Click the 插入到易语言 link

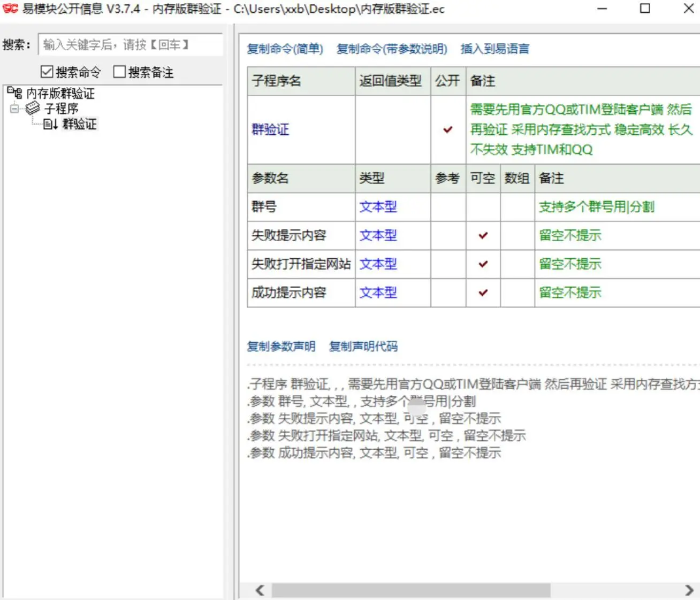click(x=494, y=48)
